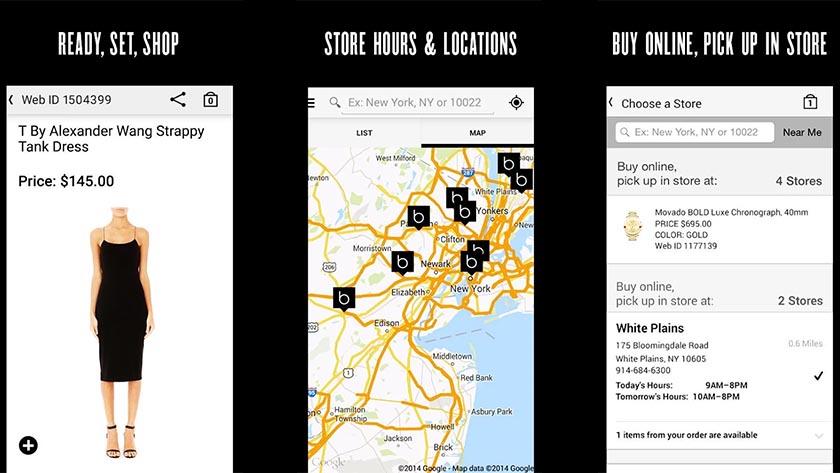Select store pin near Newark on map
This screenshot has height=473, width=840.
pyautogui.click(x=402, y=263)
